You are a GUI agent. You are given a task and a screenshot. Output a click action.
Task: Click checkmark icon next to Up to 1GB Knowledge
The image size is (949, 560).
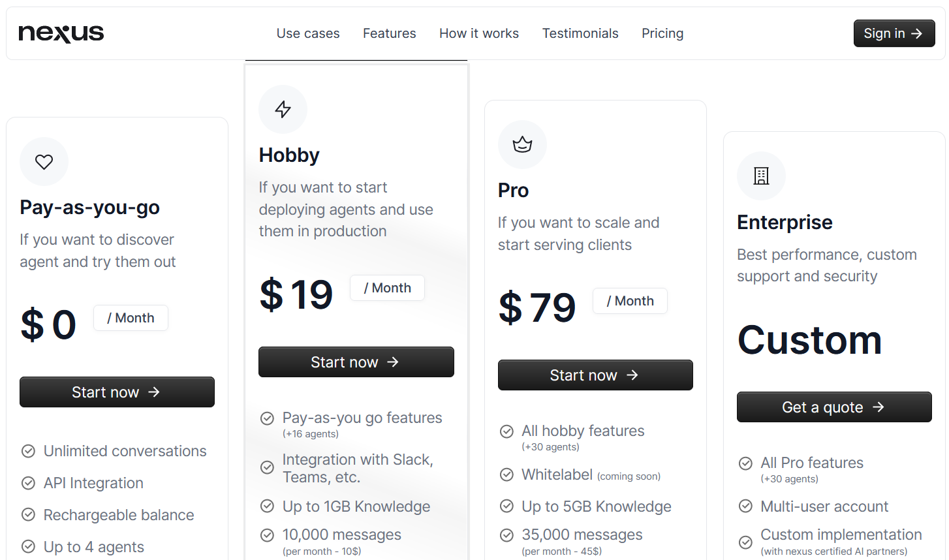[x=267, y=506]
